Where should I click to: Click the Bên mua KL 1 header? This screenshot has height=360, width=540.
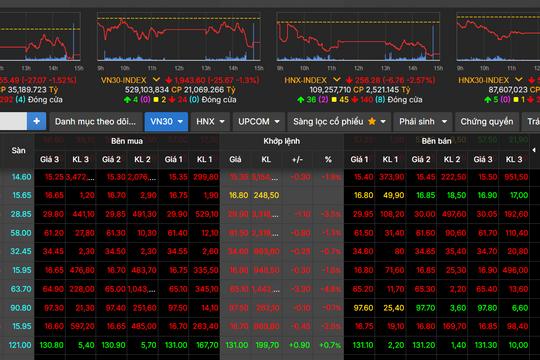point(204,160)
